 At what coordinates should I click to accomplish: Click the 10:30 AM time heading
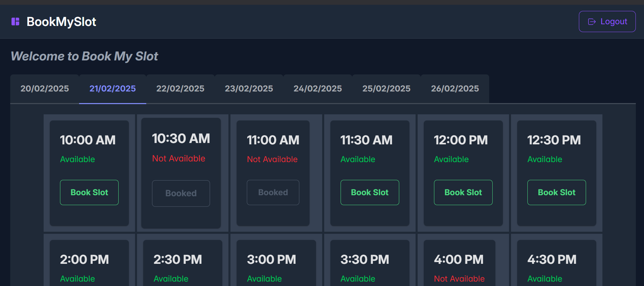point(181,139)
